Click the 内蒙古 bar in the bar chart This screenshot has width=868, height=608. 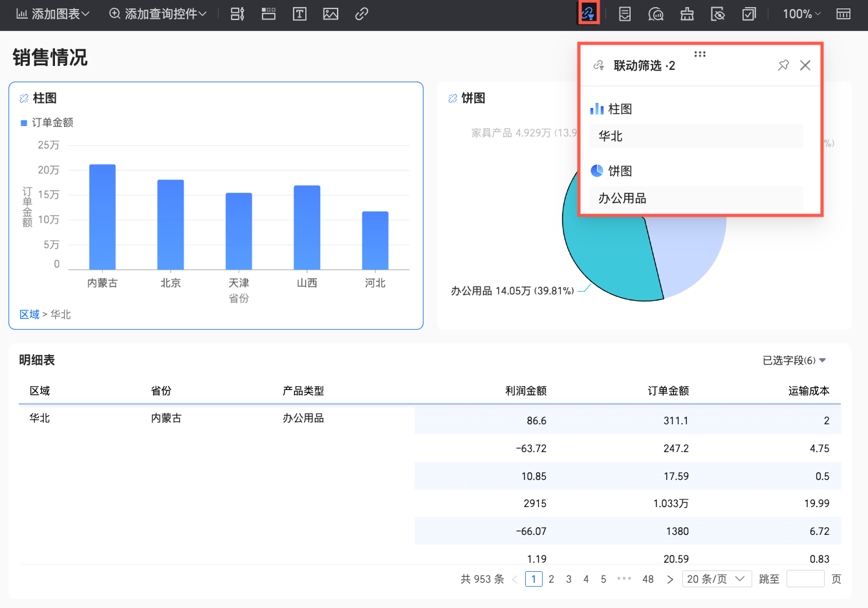[102, 217]
